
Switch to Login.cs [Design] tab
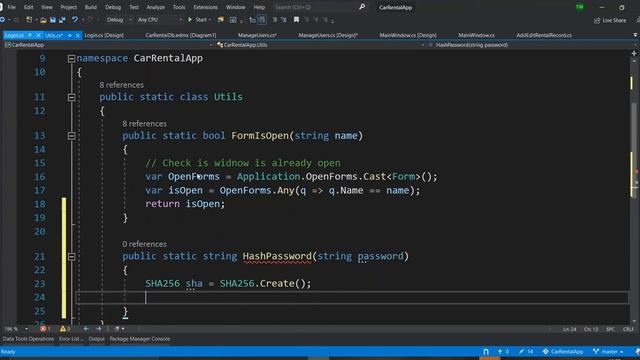(104, 36)
